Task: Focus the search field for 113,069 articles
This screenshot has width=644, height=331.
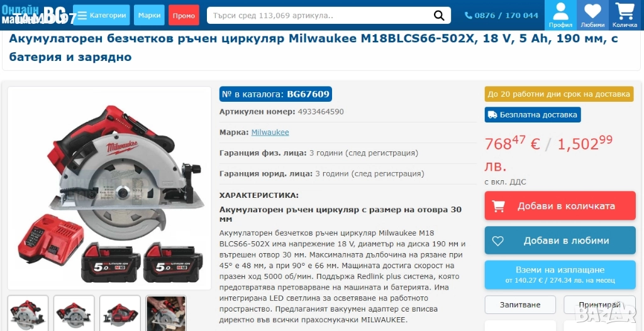Action: point(320,16)
